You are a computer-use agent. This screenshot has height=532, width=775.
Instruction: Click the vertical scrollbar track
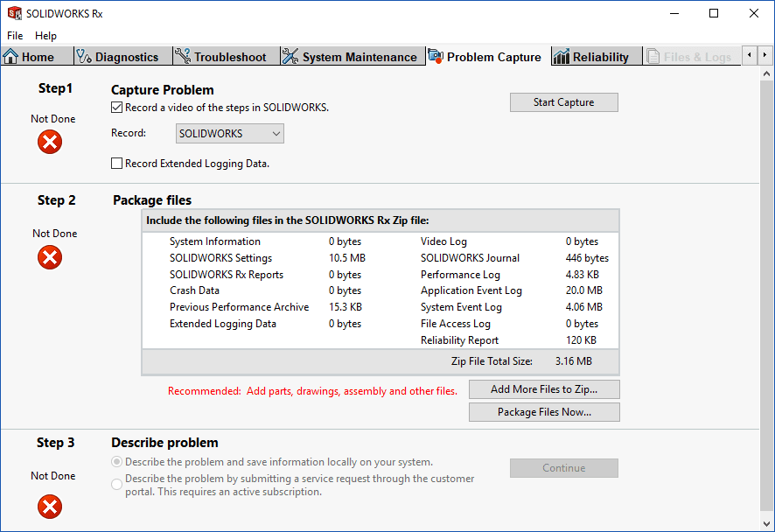tap(766, 297)
